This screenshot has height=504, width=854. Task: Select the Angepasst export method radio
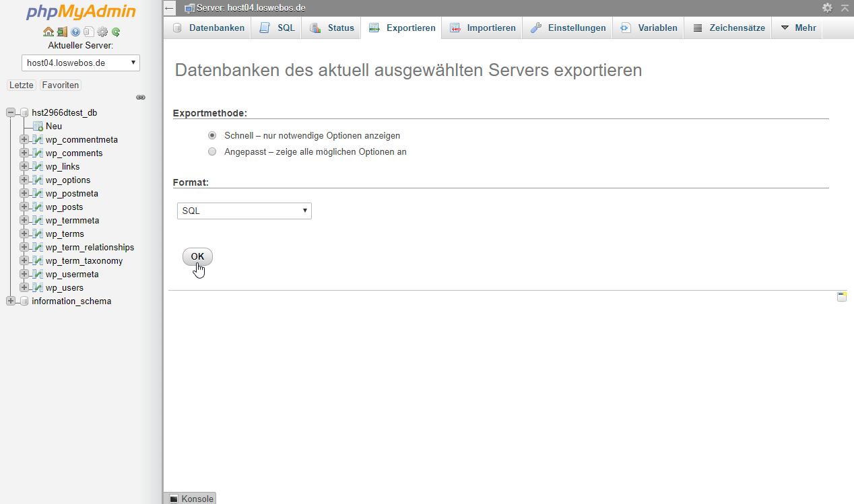(212, 151)
